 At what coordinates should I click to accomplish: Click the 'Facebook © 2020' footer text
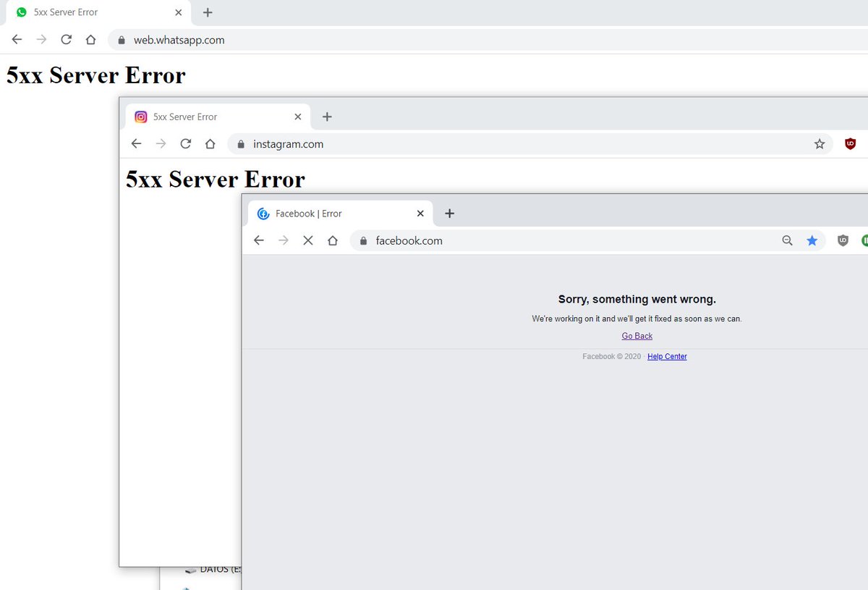612,356
